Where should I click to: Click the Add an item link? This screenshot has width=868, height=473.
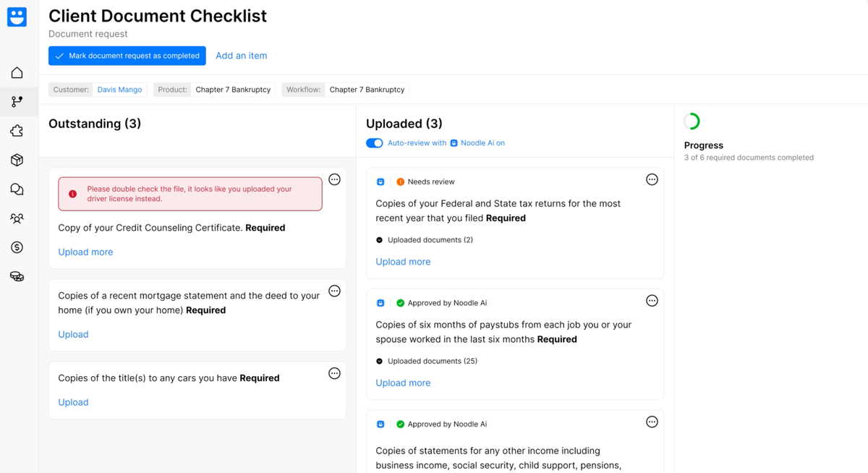coord(242,56)
